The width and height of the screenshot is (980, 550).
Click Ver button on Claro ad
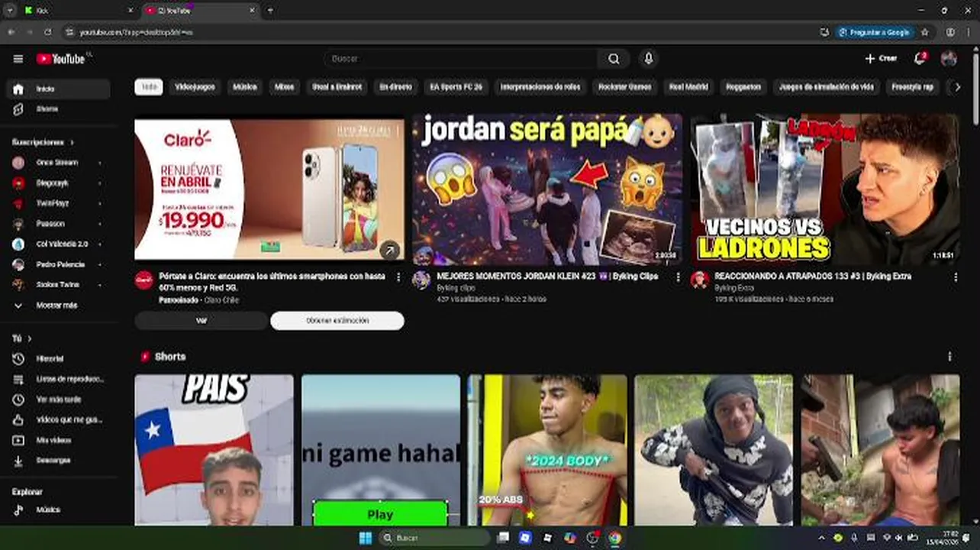(x=201, y=321)
